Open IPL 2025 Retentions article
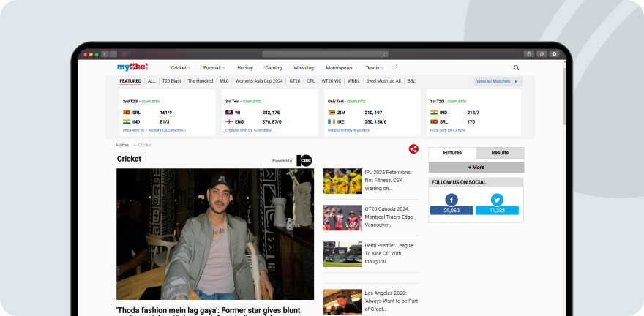Viewport: 644px width, 316px height. (x=388, y=180)
